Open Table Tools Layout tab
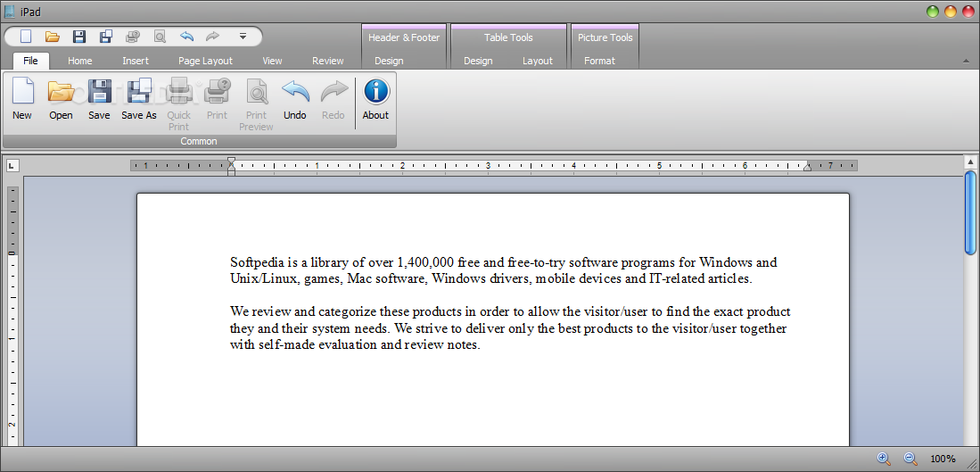Viewport: 980px width, 472px height. coord(538,61)
